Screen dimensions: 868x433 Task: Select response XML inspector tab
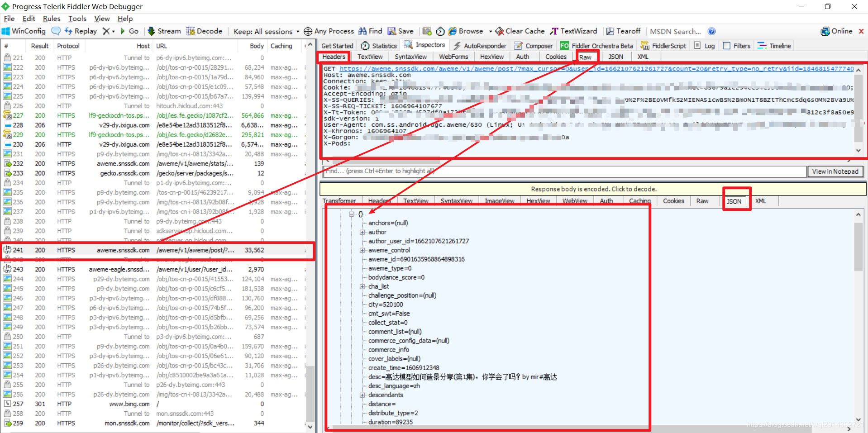click(761, 201)
